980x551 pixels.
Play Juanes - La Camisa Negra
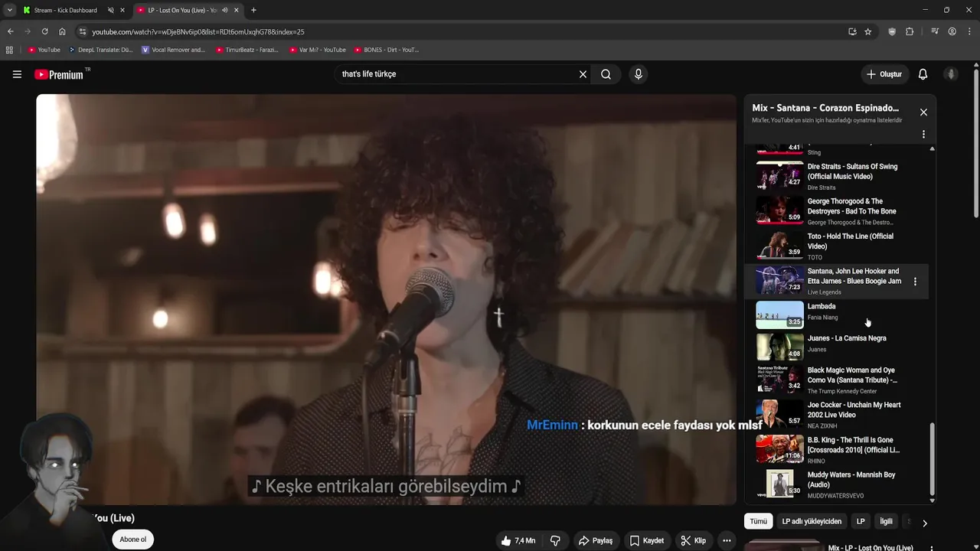838,347
